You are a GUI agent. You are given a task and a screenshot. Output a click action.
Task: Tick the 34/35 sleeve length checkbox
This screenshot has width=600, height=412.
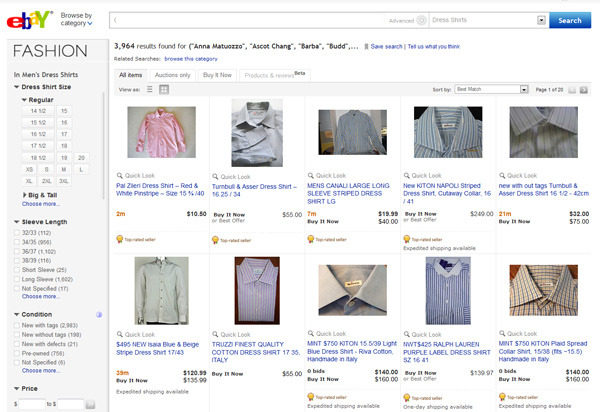pos(17,242)
